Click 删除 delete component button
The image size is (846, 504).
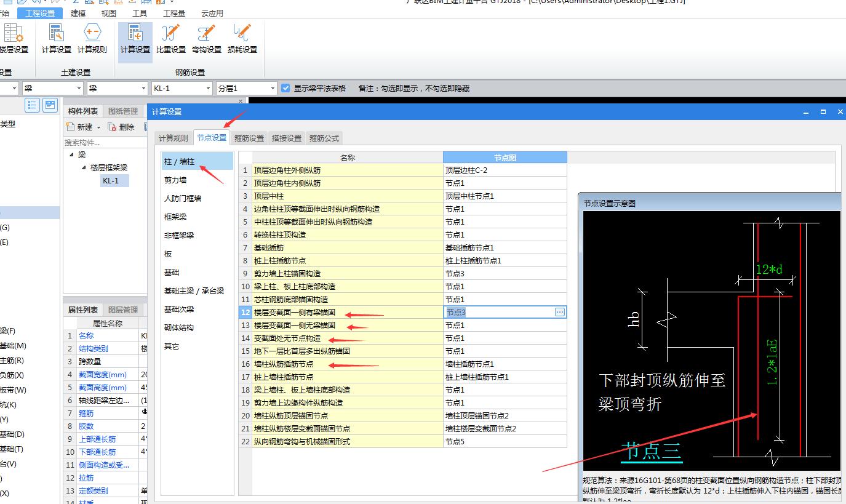[x=121, y=127]
